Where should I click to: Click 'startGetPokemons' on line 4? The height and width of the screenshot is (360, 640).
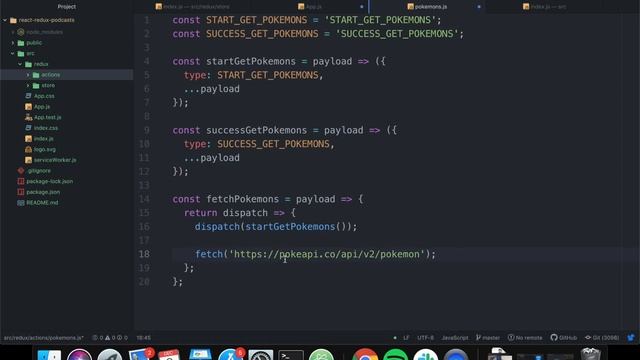point(251,62)
